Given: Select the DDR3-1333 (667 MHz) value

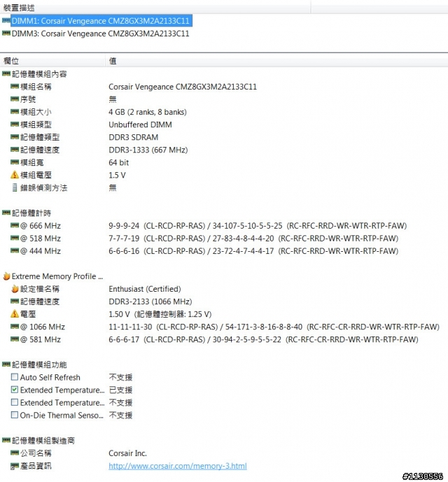Looking at the screenshot, I should pyautogui.click(x=148, y=150).
